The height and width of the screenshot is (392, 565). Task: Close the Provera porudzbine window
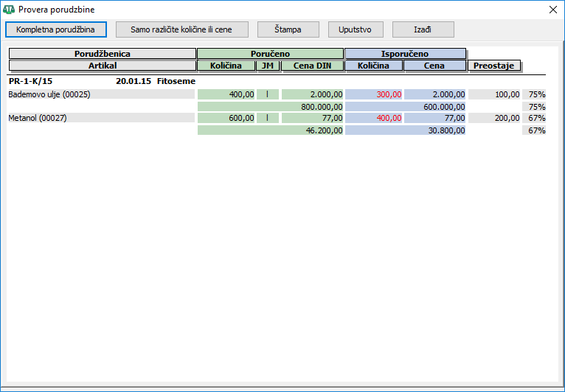click(x=553, y=10)
